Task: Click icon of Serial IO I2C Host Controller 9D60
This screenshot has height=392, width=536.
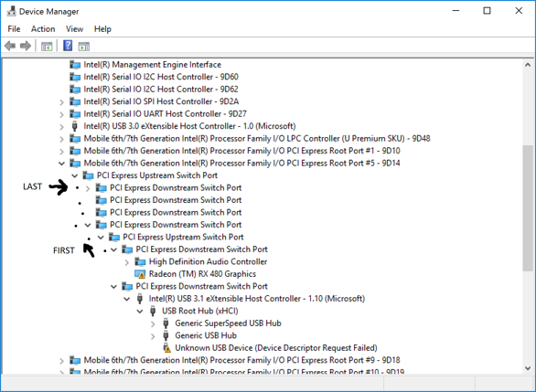Action: pos(75,77)
